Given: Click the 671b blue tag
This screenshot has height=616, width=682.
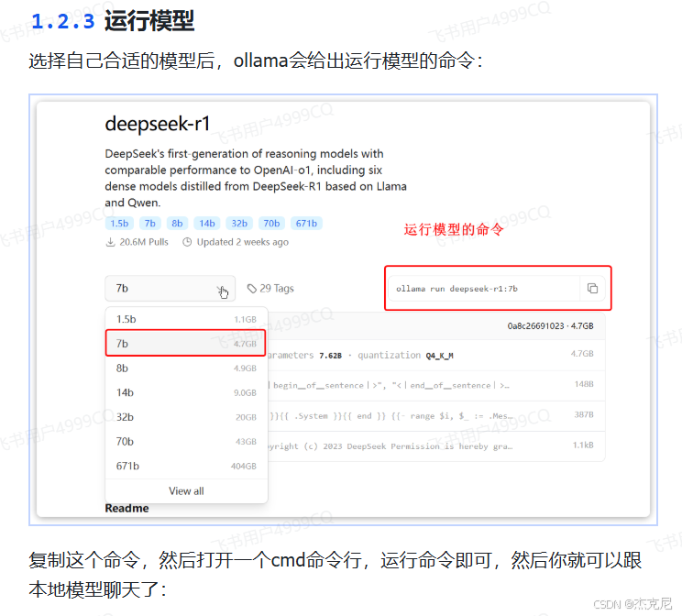Looking at the screenshot, I should [x=306, y=223].
